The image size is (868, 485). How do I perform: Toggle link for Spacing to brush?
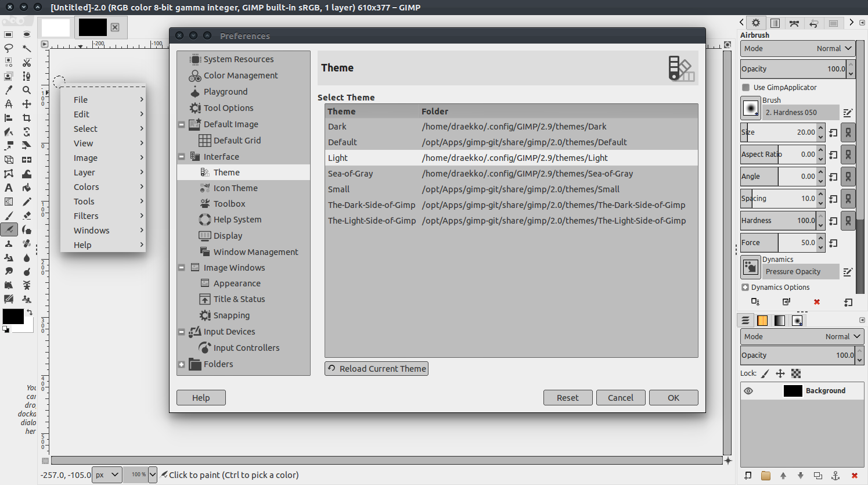[848, 199]
